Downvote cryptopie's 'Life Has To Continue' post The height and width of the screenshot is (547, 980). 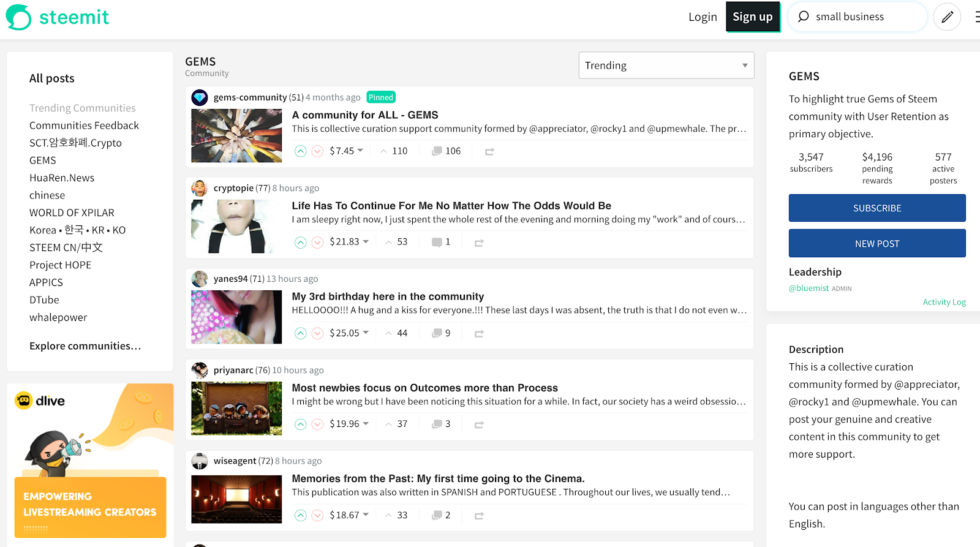317,243
